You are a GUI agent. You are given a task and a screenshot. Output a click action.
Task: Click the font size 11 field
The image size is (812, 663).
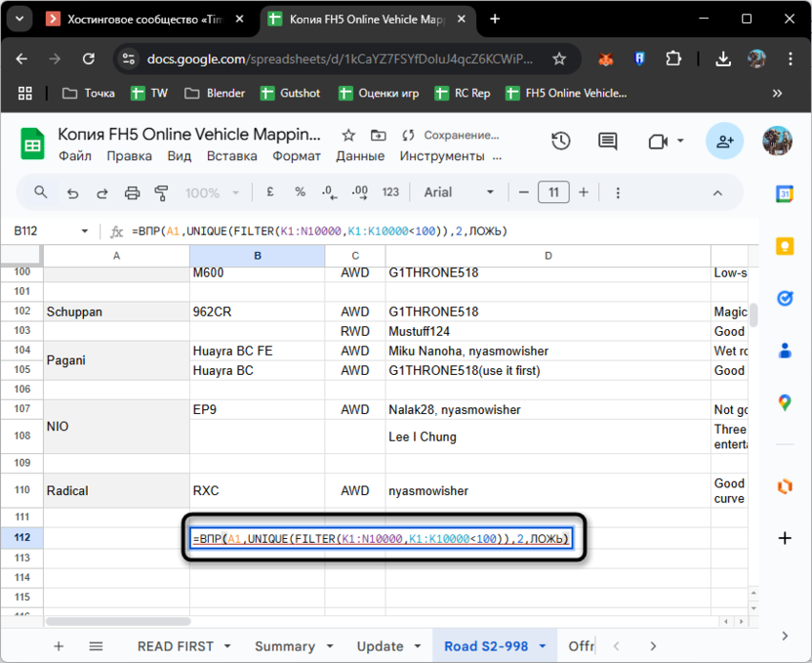point(553,192)
